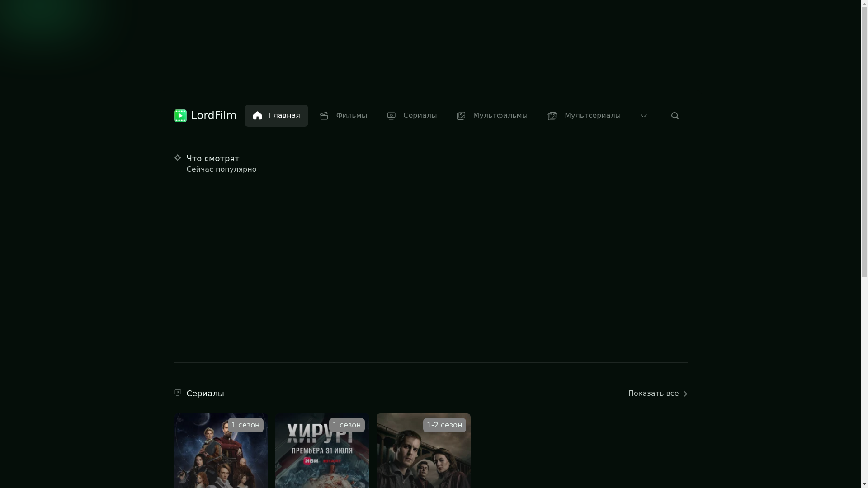
Task: Go to Мультфильмы section
Action: (492, 116)
